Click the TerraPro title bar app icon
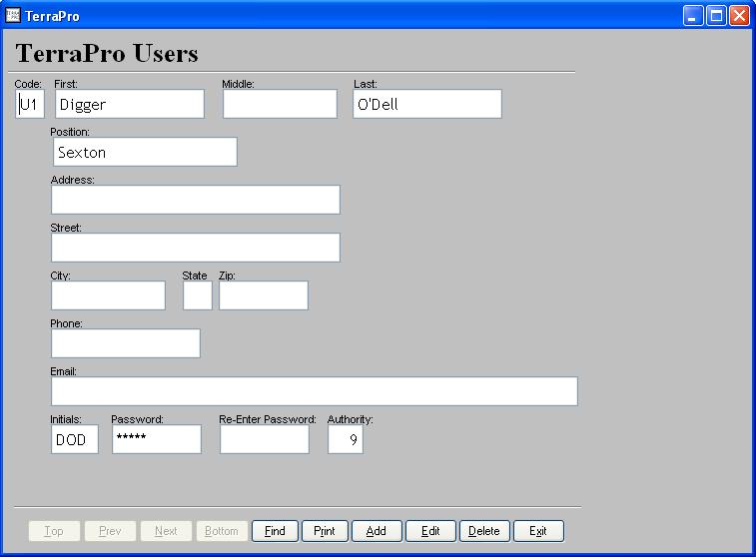Viewport: 756px width, 557px height. (13, 15)
